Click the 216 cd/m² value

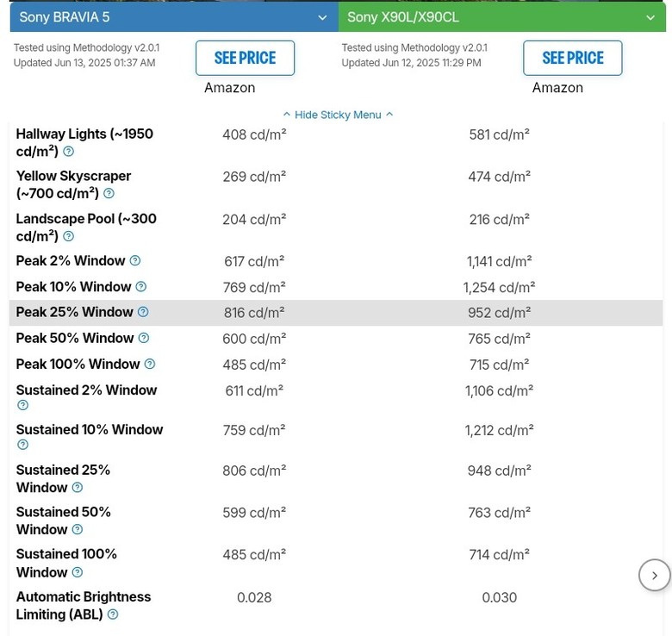[x=500, y=220]
